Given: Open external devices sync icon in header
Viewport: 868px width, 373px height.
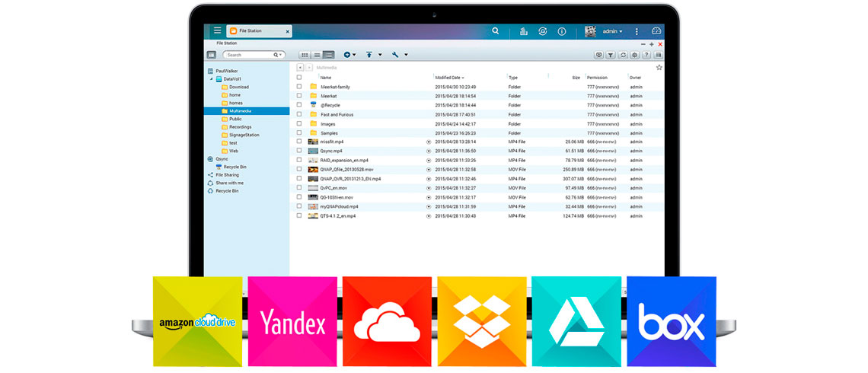Looking at the screenshot, I should coord(542,31).
